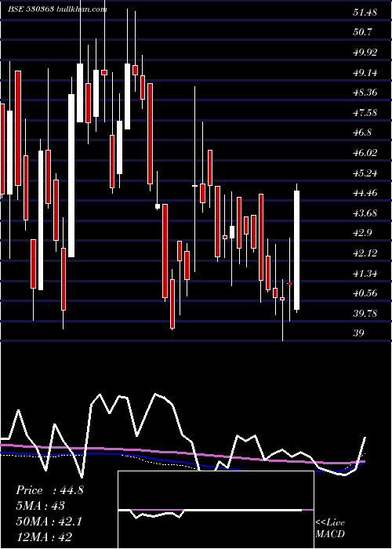
Task: Click the 40.56 axis value
Action: coord(365,293)
